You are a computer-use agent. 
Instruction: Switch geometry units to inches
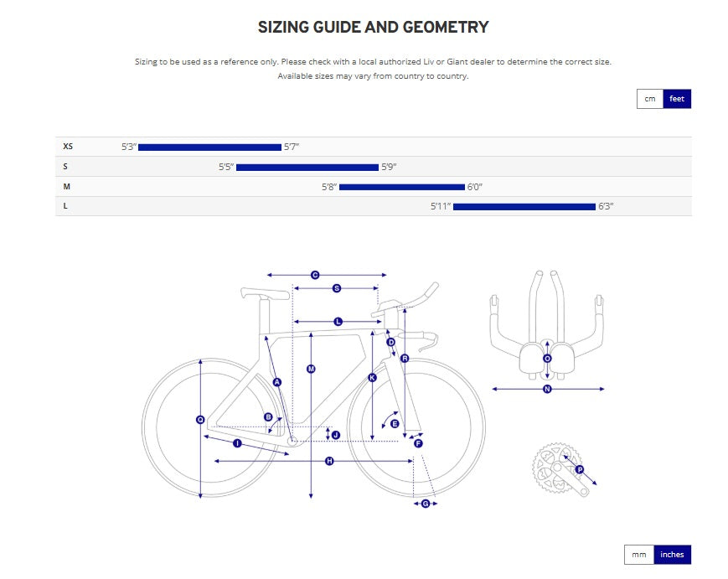pyautogui.click(x=672, y=555)
